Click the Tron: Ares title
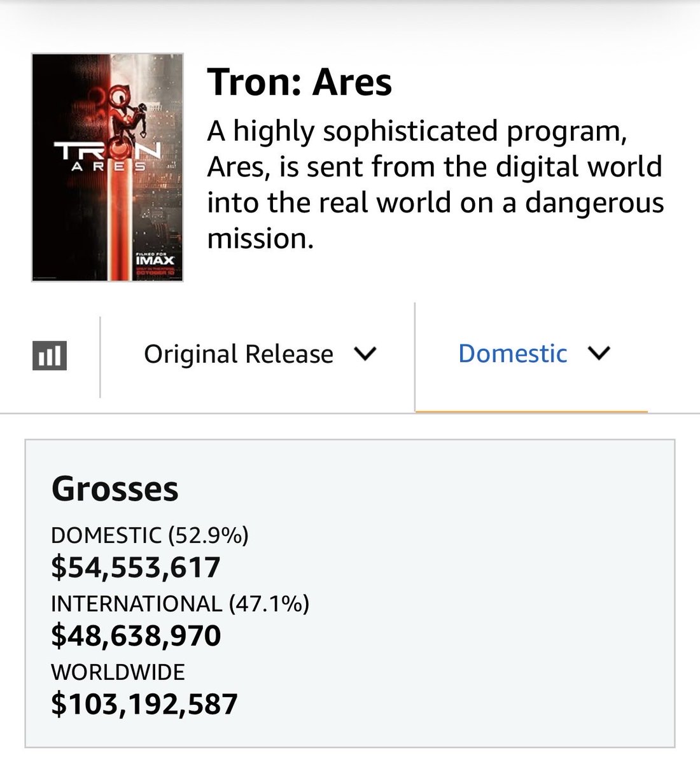 [300, 83]
